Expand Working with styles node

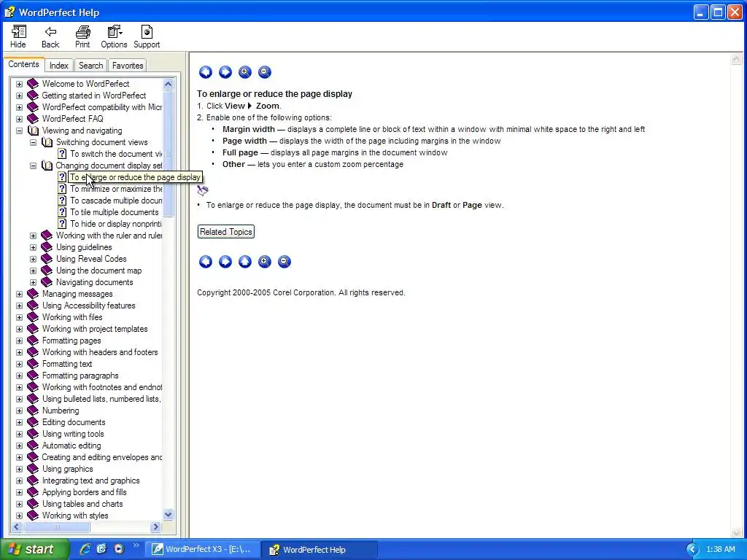19,516
